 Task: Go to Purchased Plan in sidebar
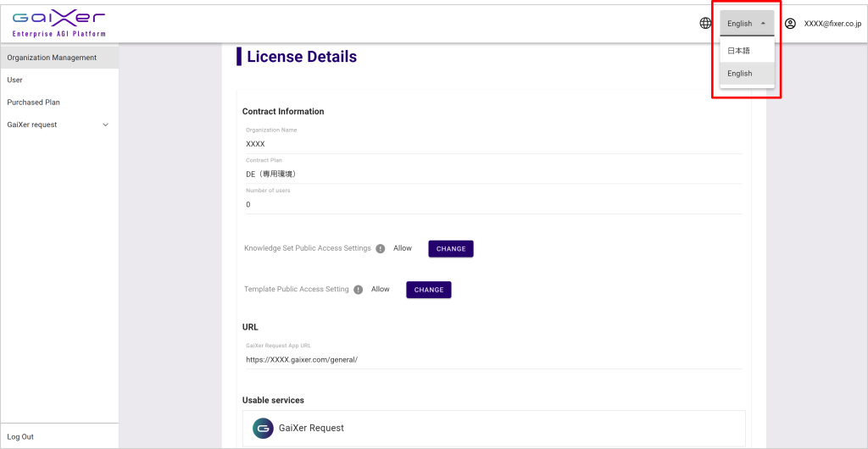(34, 103)
